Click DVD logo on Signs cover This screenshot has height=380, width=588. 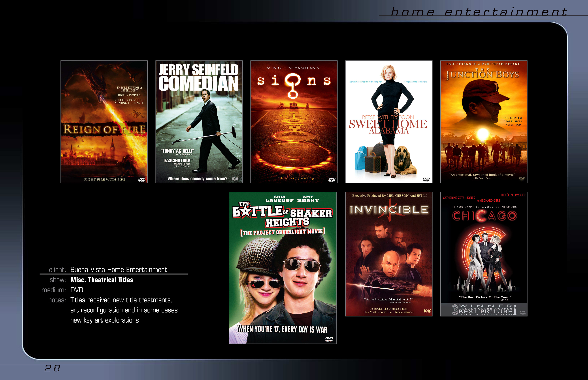click(x=332, y=180)
